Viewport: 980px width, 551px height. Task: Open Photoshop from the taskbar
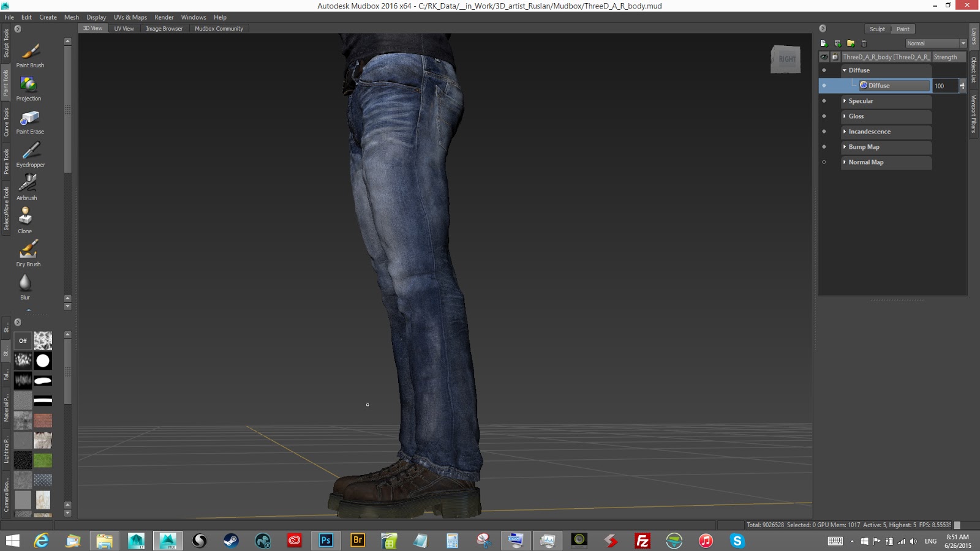pos(326,540)
